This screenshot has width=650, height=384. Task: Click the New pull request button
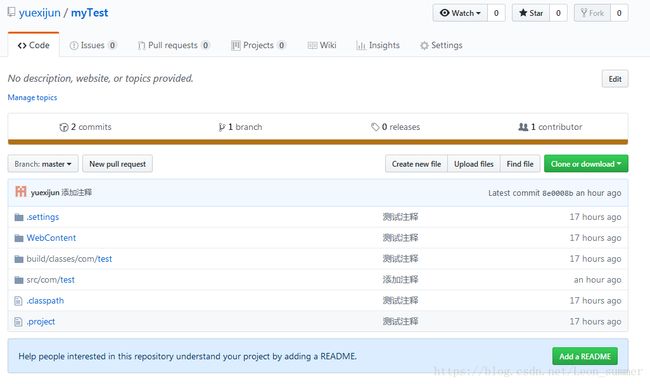(x=117, y=164)
